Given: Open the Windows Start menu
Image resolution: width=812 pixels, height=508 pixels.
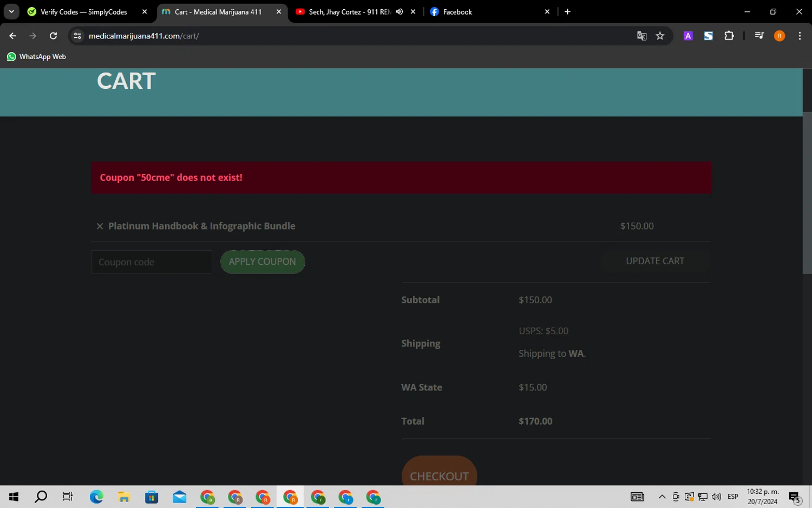Looking at the screenshot, I should pyautogui.click(x=14, y=497).
